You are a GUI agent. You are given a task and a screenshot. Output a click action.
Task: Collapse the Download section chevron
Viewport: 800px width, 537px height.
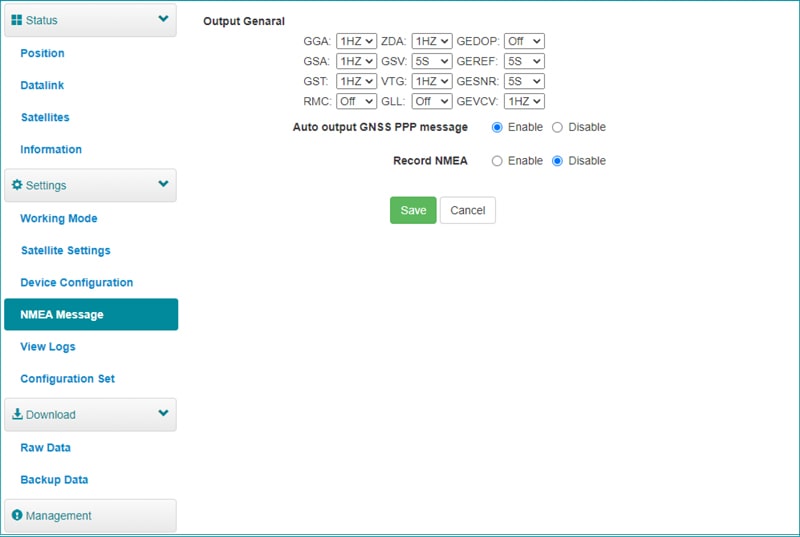click(x=163, y=414)
